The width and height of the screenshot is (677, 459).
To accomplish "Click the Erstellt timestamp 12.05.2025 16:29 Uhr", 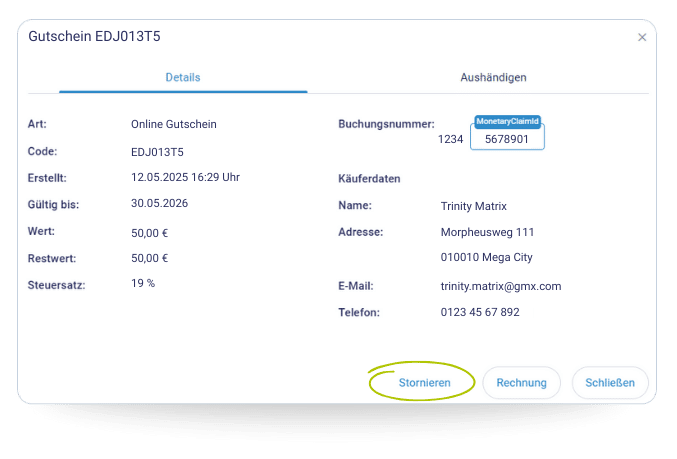I will [x=185, y=177].
